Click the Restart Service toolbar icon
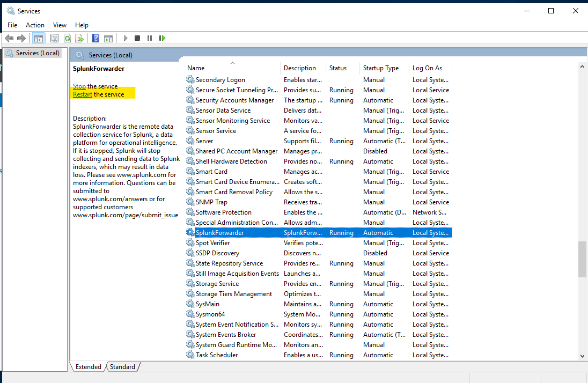Image resolution: width=588 pixels, height=383 pixels. pos(162,38)
